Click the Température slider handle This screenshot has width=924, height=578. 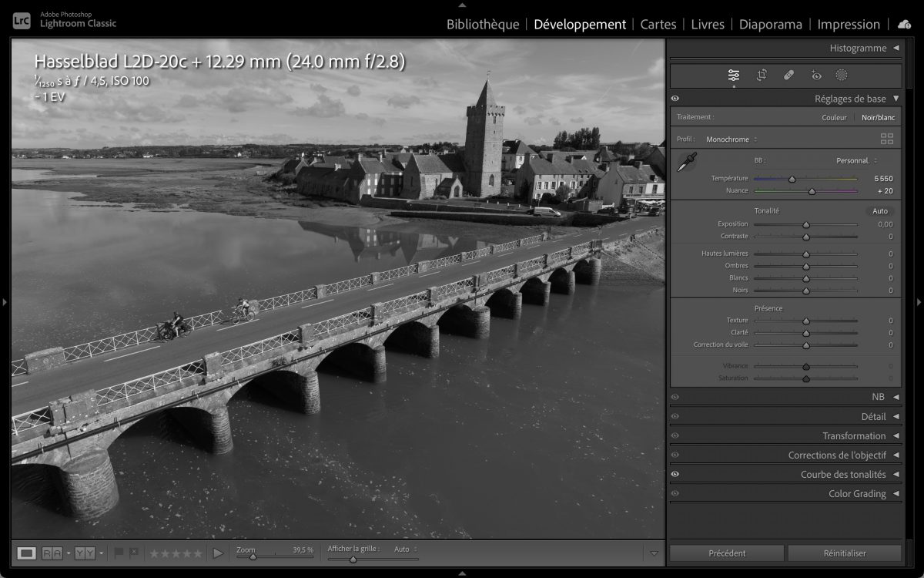792,179
